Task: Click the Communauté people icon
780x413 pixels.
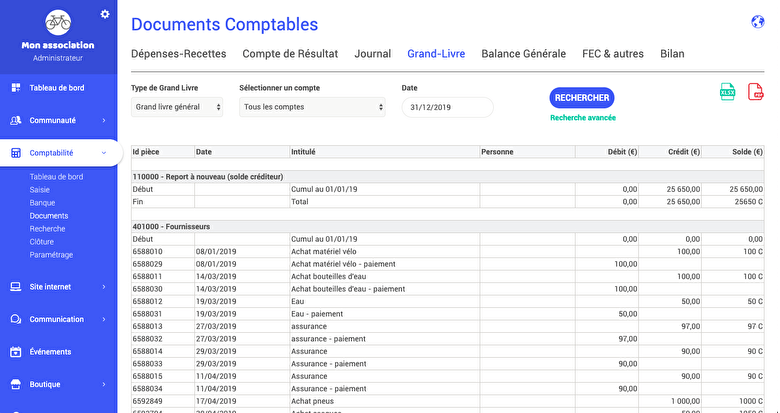Action: 16,120
